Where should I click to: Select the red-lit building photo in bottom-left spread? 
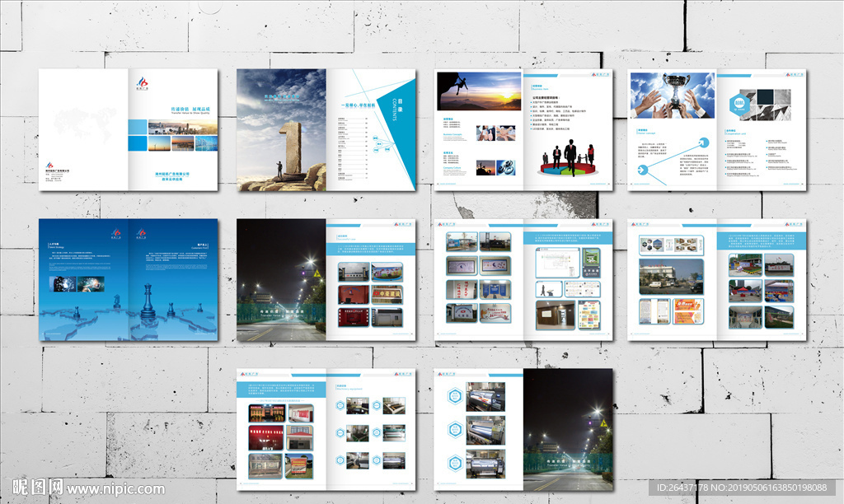(x=265, y=412)
